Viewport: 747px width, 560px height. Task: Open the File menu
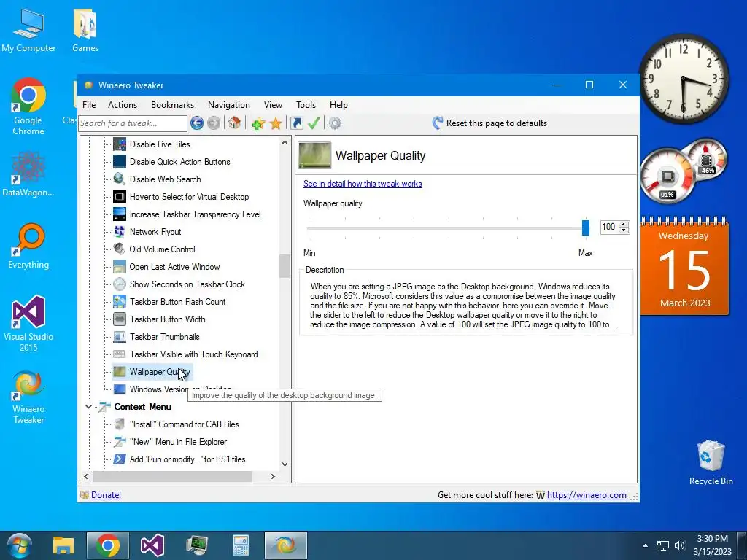point(89,105)
